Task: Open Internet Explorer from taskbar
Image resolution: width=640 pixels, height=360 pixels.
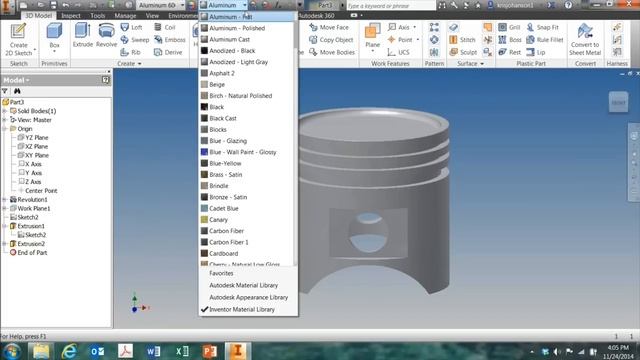Action: 69,351
